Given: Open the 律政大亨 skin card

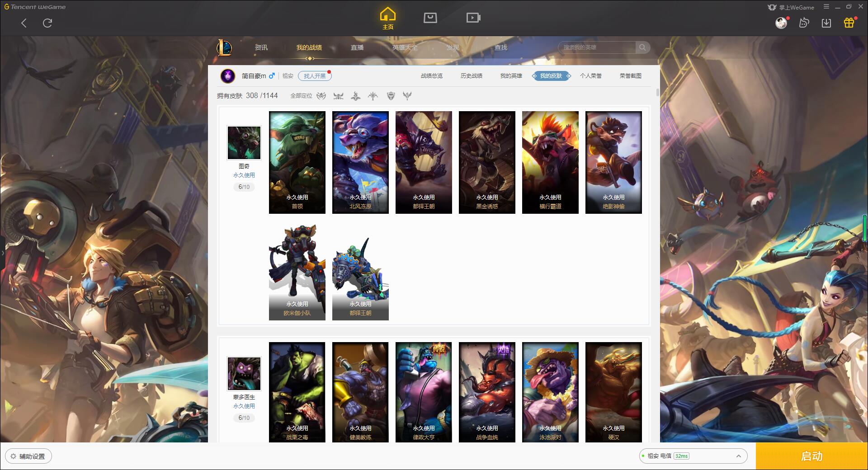Looking at the screenshot, I should pos(424,392).
